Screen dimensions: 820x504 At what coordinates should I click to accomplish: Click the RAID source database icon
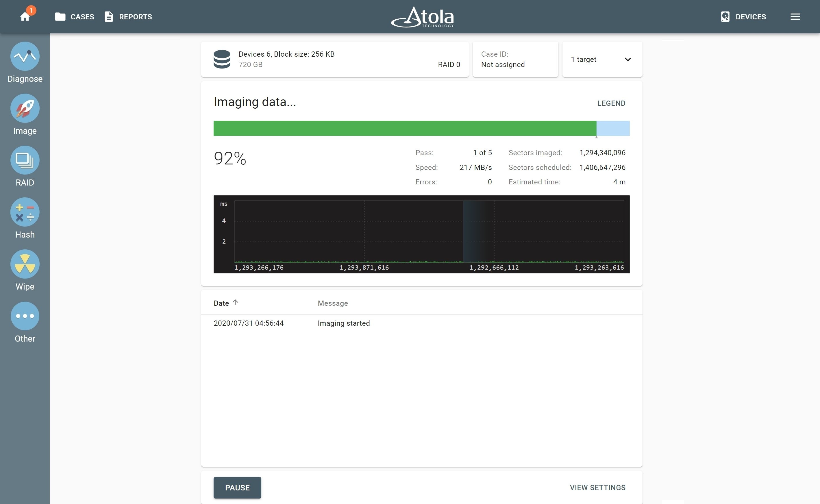click(x=222, y=59)
